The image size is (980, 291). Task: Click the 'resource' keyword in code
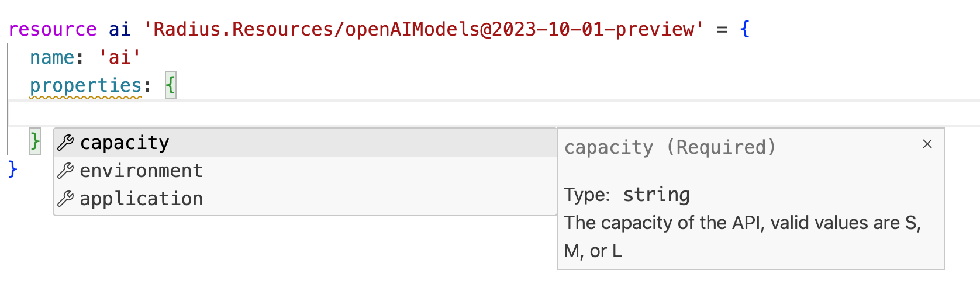coord(53,29)
